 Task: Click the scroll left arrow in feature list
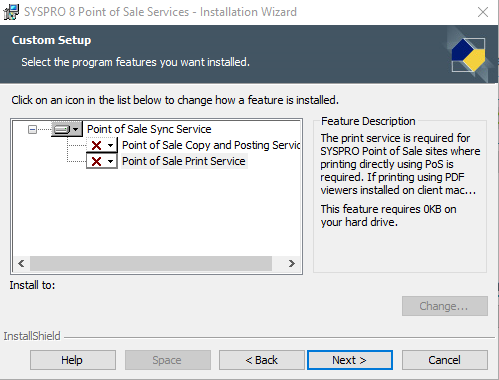coord(21,264)
